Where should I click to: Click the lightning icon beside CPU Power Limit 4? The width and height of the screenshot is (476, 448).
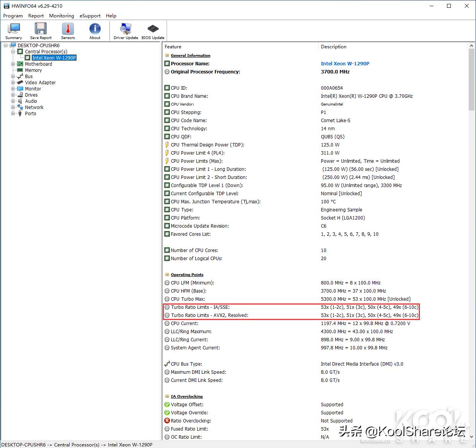167,153
